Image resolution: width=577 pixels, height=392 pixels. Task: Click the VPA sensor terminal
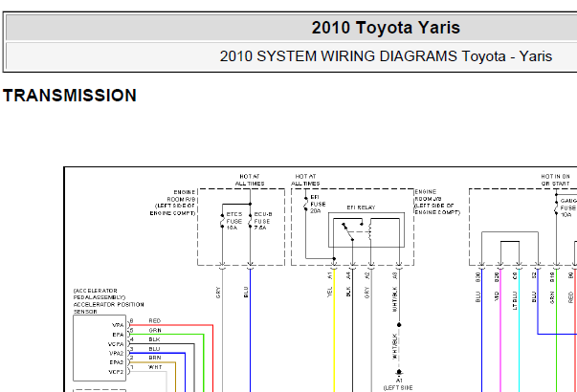click(118, 325)
